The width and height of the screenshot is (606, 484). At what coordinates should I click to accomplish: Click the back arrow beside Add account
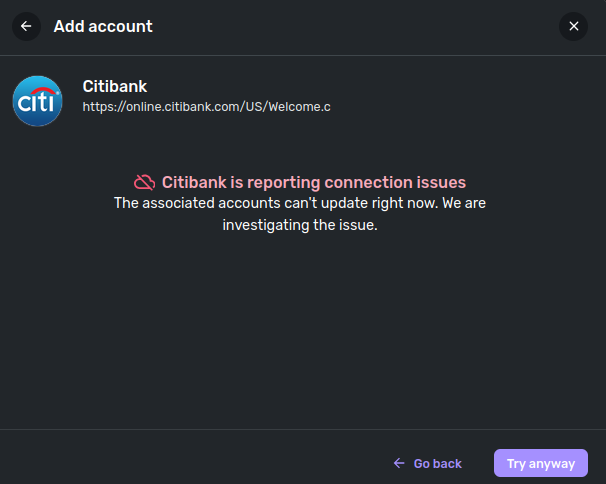26,26
